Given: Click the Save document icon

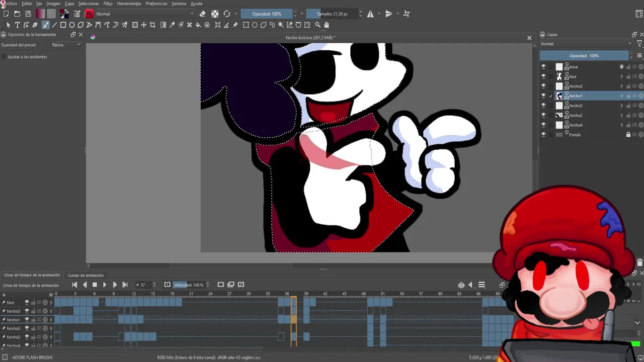Looking at the screenshot, I should pos(28,14).
